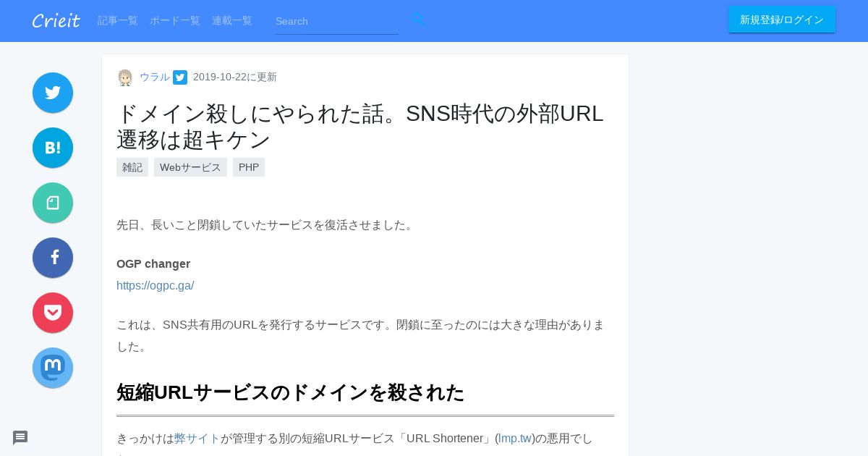Click the search magnifier icon
The height and width of the screenshot is (456, 868).
(418, 20)
